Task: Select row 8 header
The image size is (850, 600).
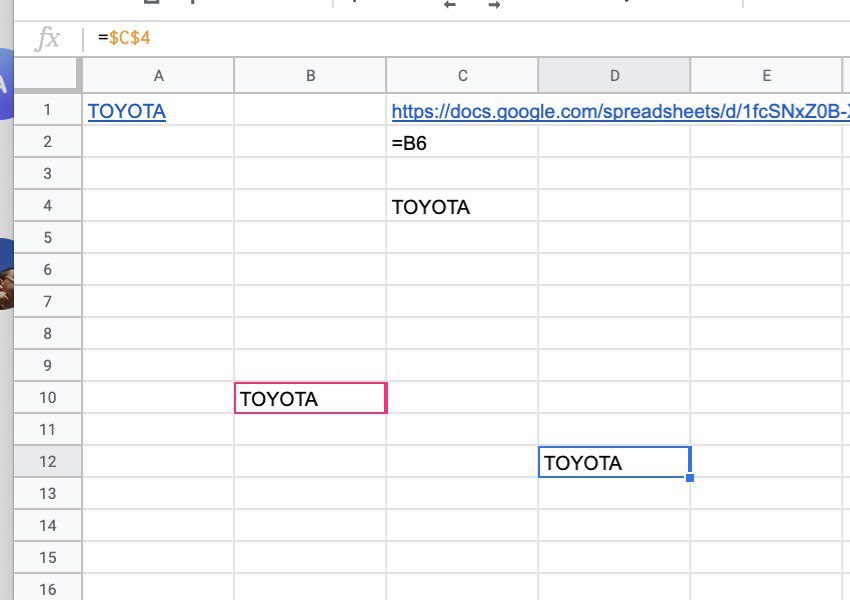Action: [48, 334]
